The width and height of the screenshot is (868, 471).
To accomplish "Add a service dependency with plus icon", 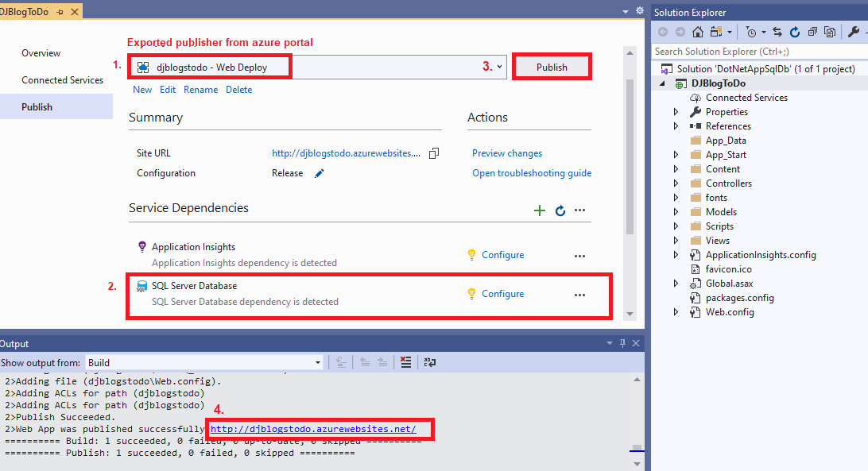I will [x=539, y=210].
